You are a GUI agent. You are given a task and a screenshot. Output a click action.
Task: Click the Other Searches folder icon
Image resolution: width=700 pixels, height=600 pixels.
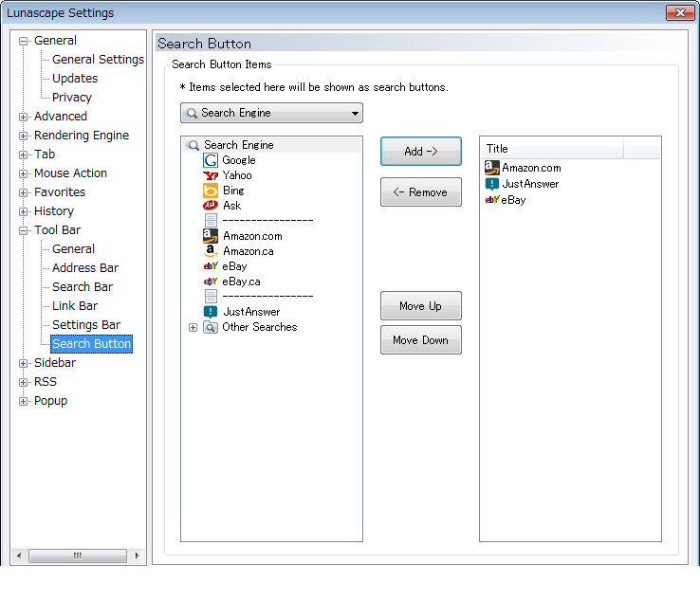[x=211, y=327]
